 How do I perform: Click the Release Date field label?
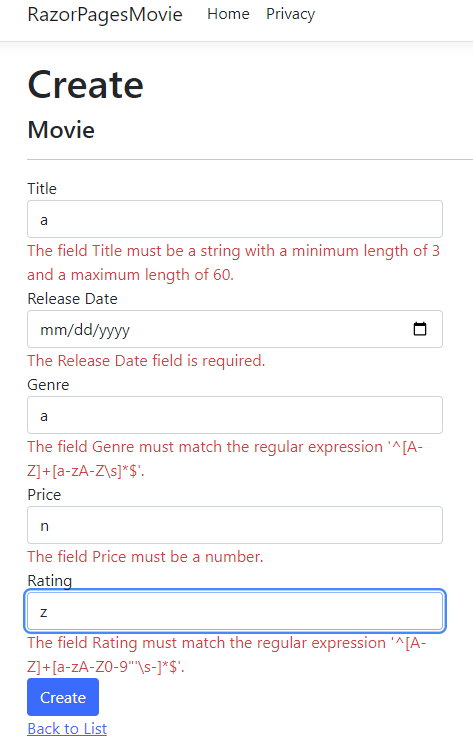click(72, 299)
